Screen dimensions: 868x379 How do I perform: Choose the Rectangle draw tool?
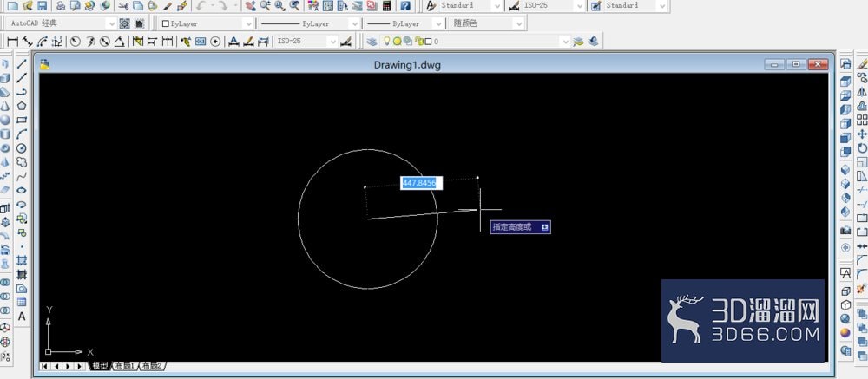[x=22, y=120]
